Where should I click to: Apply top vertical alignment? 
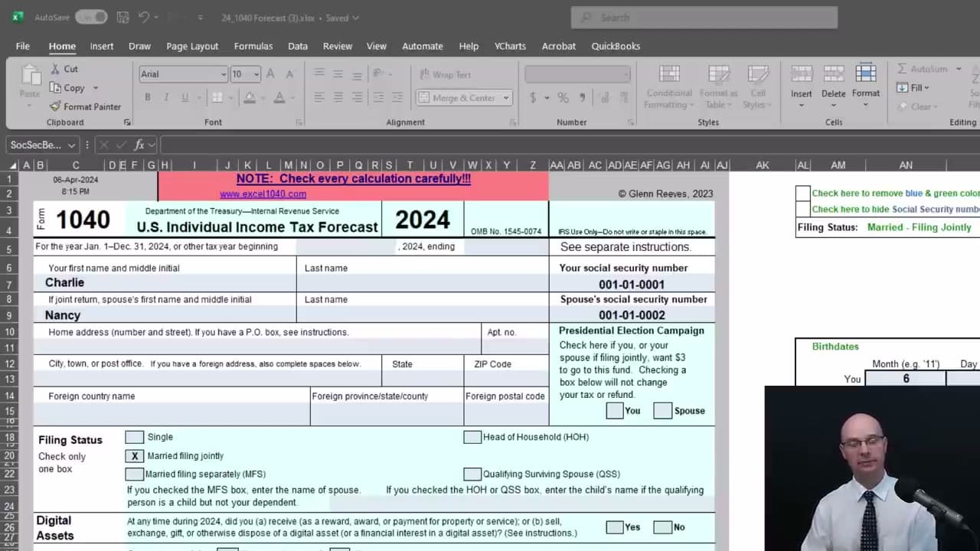319,74
